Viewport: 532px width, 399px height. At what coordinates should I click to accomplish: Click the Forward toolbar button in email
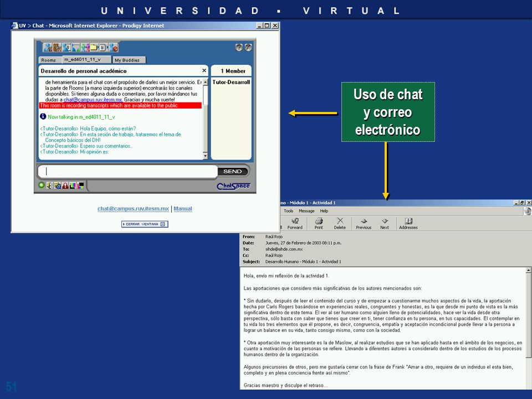[x=295, y=223]
